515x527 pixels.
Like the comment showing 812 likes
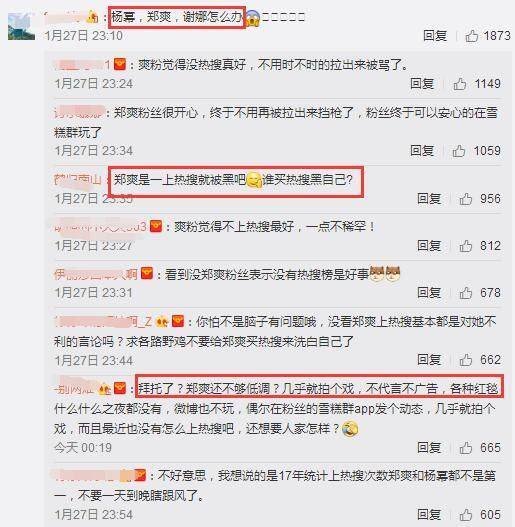click(x=466, y=246)
